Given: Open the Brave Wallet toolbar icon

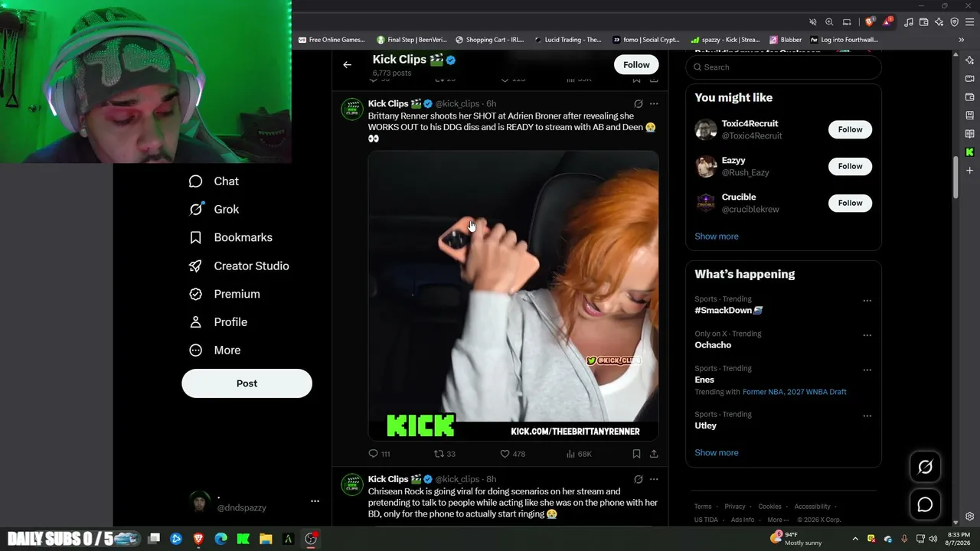Looking at the screenshot, I should (x=924, y=22).
